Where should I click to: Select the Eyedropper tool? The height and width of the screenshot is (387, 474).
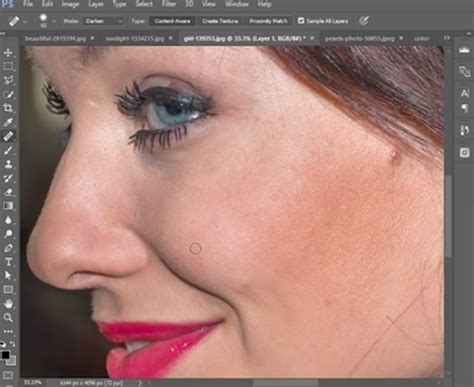tap(8, 122)
